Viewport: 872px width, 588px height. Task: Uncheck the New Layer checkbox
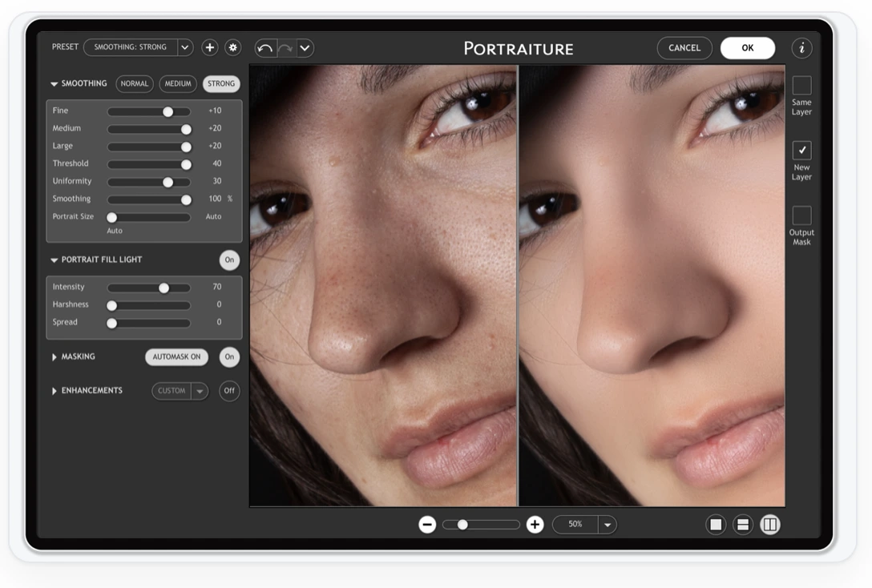pos(802,150)
